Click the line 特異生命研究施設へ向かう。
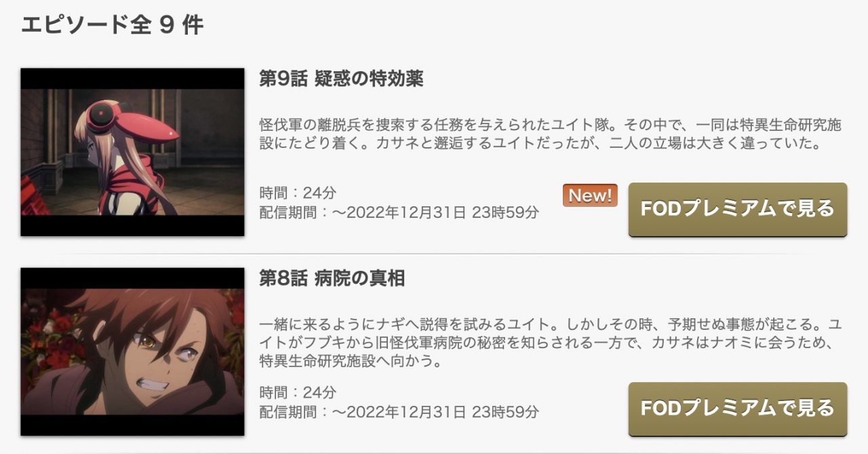 coord(351,362)
